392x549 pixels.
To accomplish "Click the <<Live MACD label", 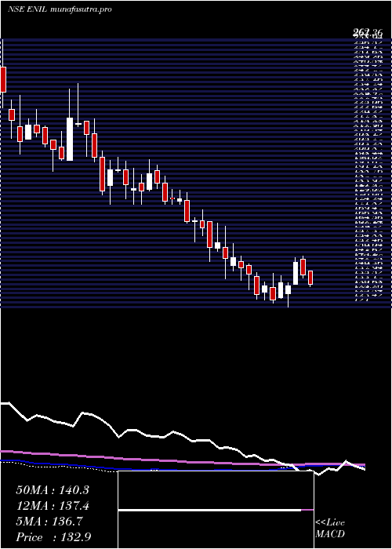I will point(330,529).
